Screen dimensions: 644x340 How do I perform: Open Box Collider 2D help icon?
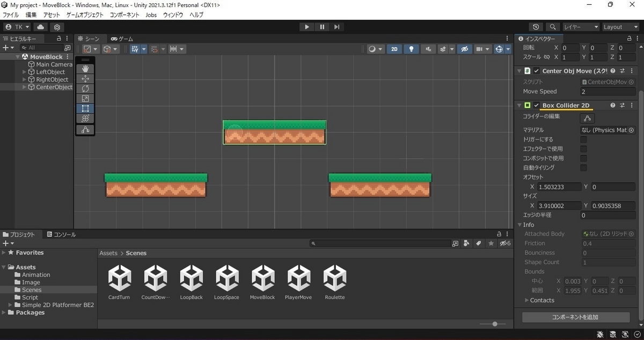click(613, 105)
